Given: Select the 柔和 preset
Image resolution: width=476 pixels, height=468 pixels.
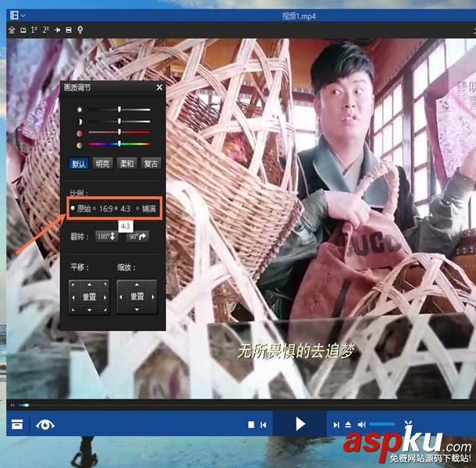Looking at the screenshot, I should click(x=127, y=164).
